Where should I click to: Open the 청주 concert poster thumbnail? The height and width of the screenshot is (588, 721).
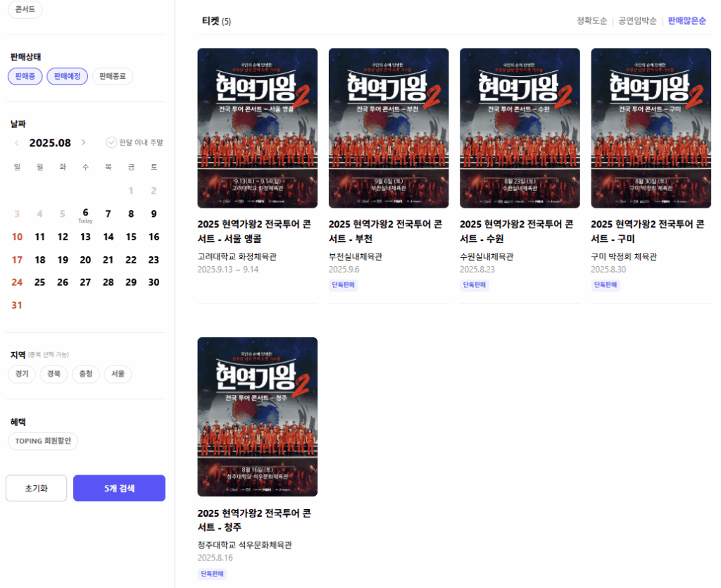pyautogui.click(x=257, y=417)
